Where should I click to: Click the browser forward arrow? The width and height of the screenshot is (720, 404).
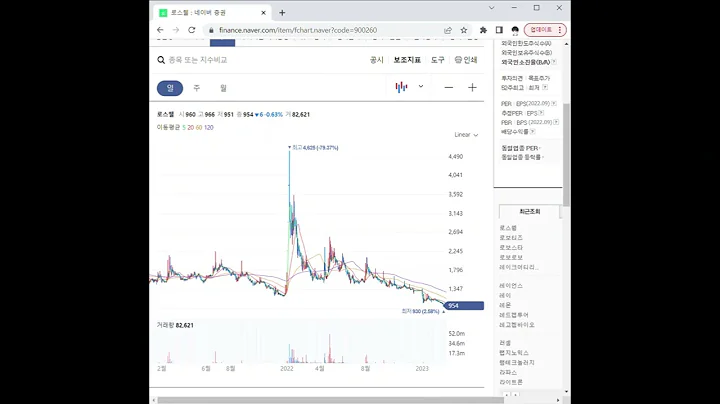click(176, 30)
